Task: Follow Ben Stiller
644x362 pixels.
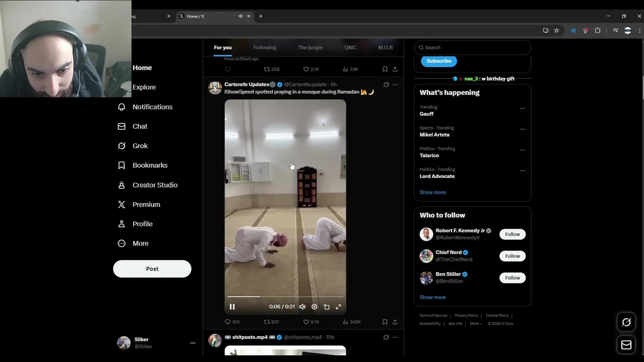Action: pyautogui.click(x=512, y=278)
